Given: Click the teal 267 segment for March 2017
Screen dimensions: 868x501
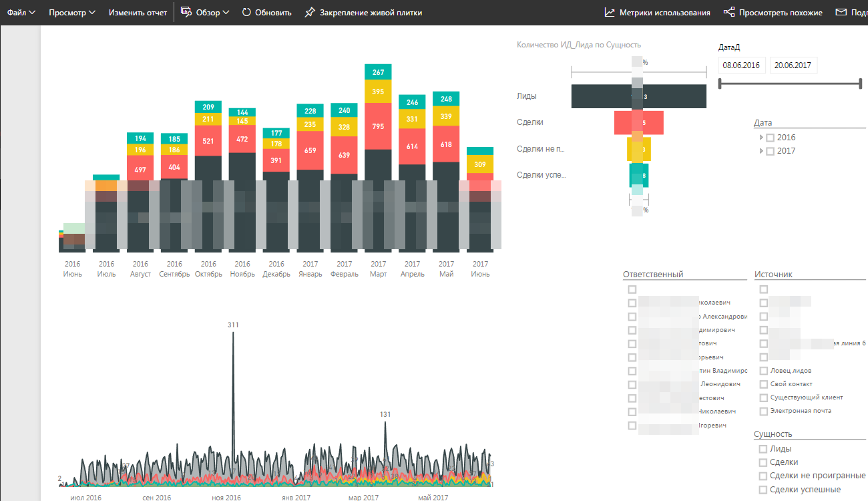Looking at the screenshot, I should click(378, 72).
